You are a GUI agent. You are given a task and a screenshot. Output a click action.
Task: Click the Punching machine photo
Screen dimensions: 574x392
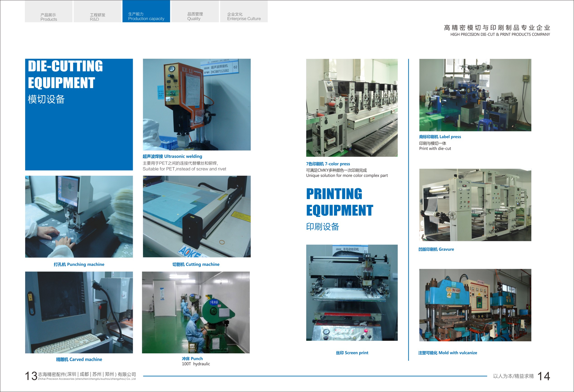click(x=79, y=216)
